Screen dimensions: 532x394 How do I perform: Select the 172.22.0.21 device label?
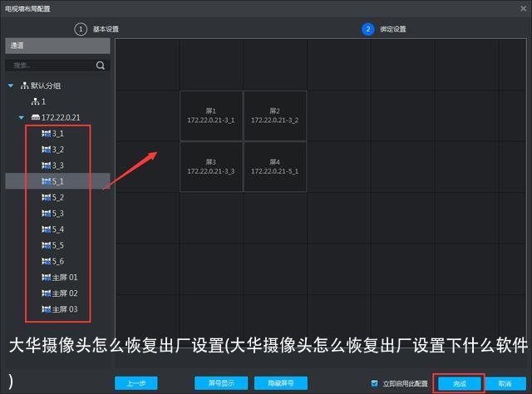(61, 117)
